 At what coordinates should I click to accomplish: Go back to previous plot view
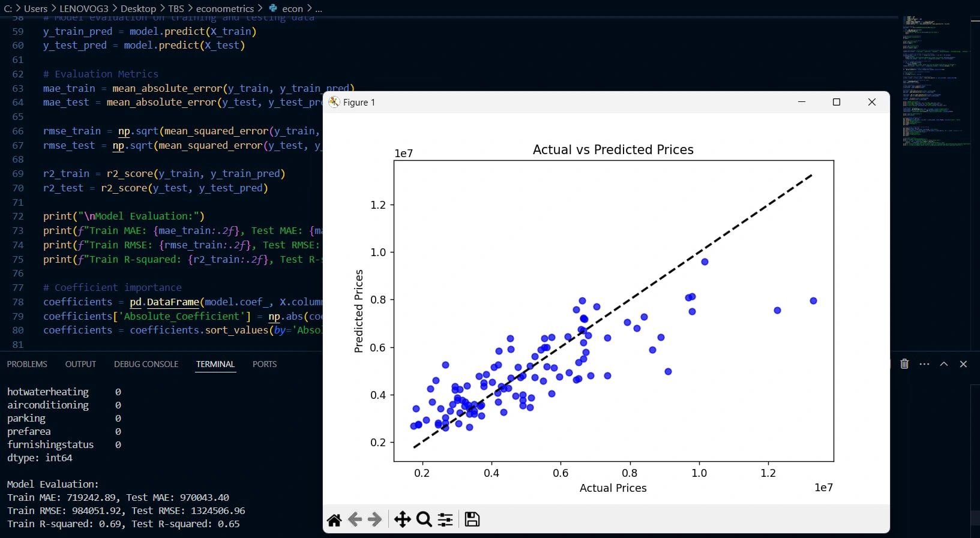coord(355,519)
